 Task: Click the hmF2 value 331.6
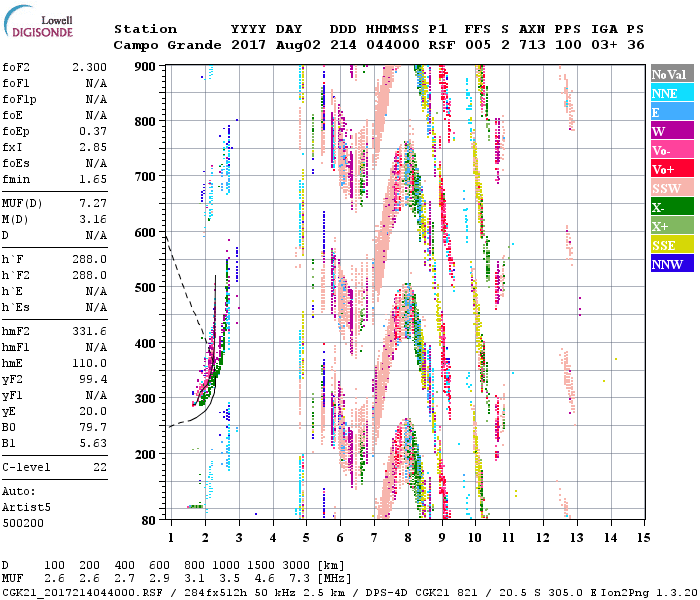[88, 329]
